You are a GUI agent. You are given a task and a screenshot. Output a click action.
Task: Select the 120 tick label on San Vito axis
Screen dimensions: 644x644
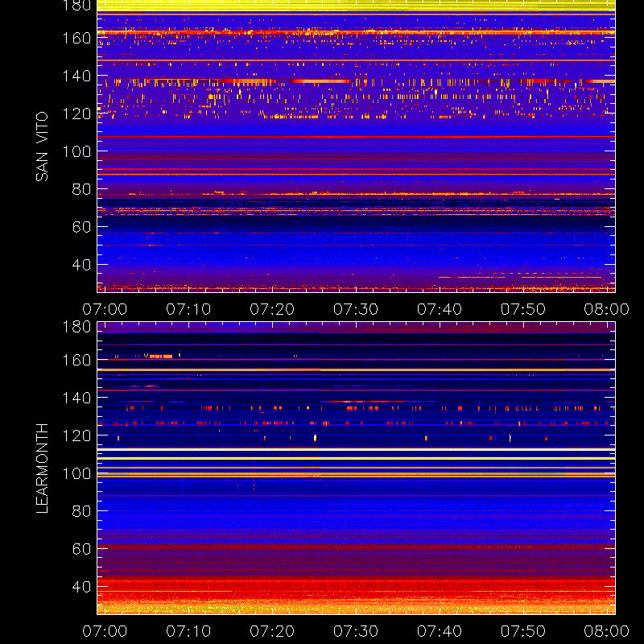pyautogui.click(x=76, y=114)
